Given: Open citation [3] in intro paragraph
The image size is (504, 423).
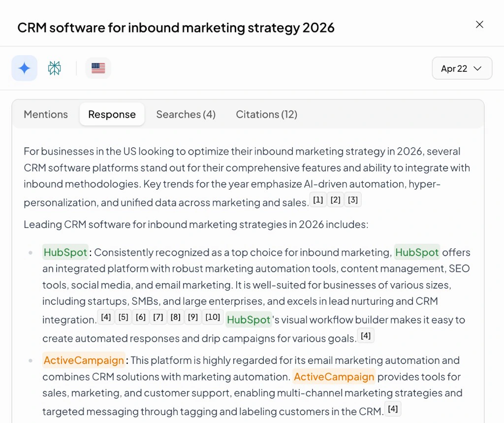Looking at the screenshot, I should pyautogui.click(x=352, y=200).
